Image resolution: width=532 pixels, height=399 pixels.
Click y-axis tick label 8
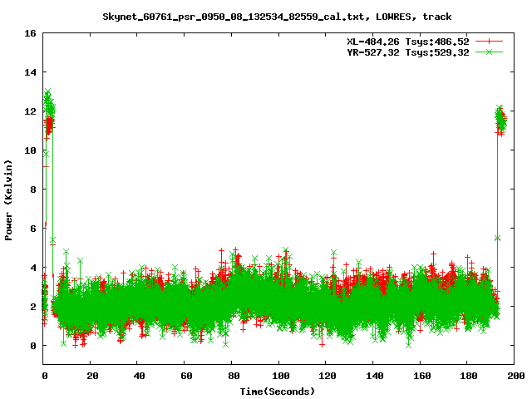(33, 190)
